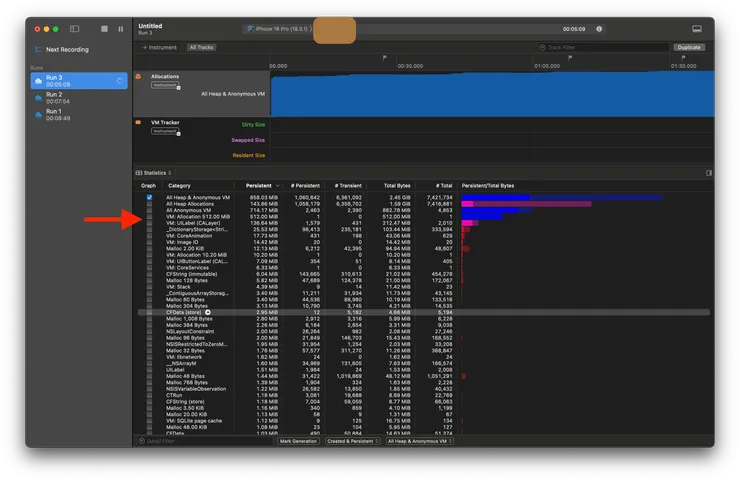740x481 pixels.
Task: Click the info icon beside the elapsed time
Action: 599,29
